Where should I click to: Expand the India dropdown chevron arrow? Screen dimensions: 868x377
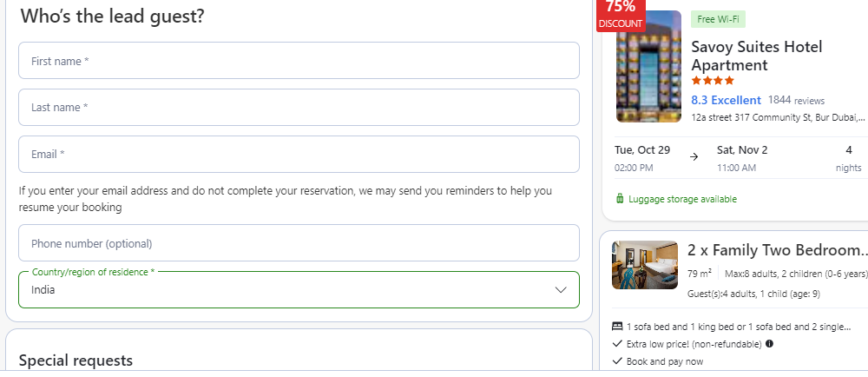[x=561, y=289]
